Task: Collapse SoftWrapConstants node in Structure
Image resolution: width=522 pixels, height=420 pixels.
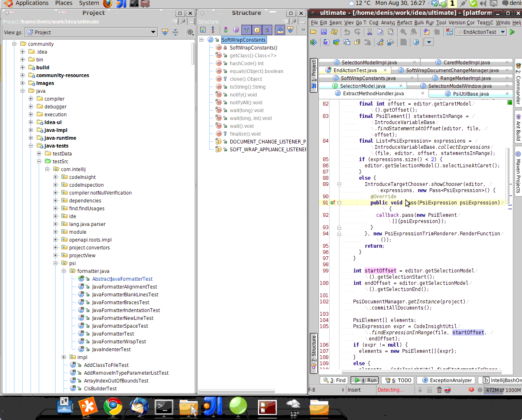Action: [x=201, y=40]
